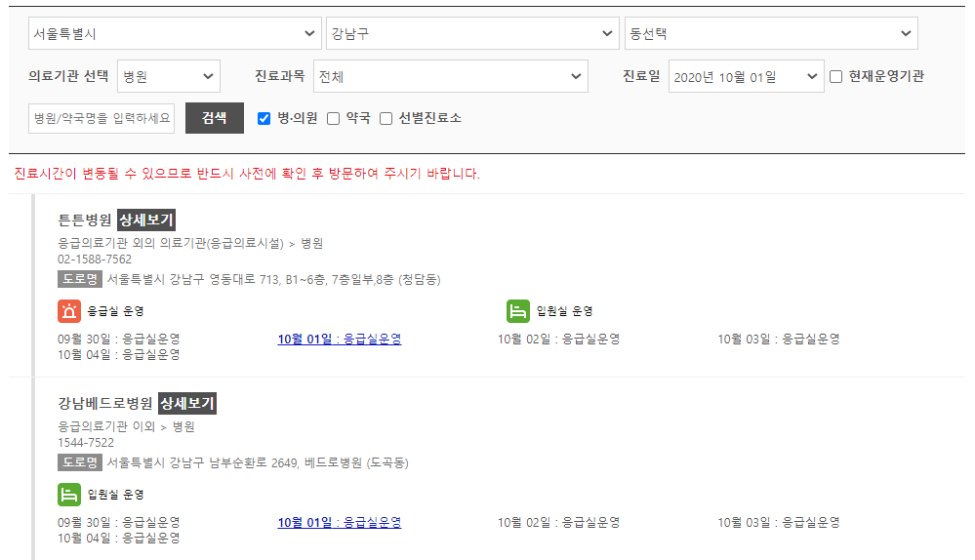
Task: Uncheck the 병·의원 checkbox
Action: (264, 118)
